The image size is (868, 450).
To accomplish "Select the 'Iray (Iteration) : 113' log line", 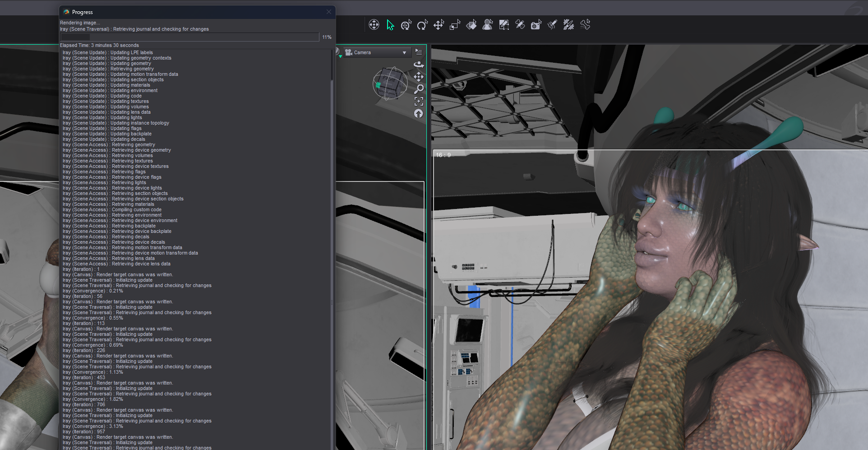I will 83,323.
